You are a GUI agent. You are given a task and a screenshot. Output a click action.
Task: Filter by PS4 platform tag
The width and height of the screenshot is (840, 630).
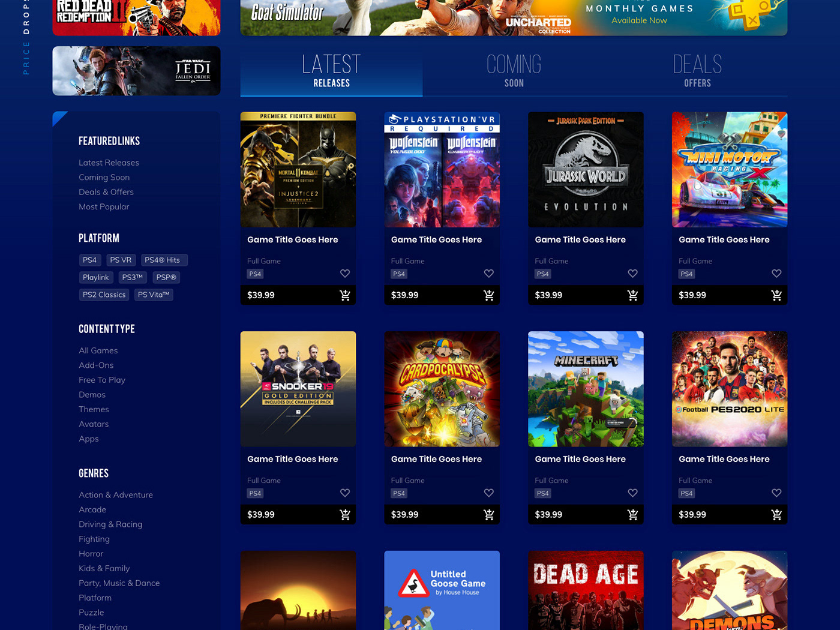point(90,260)
